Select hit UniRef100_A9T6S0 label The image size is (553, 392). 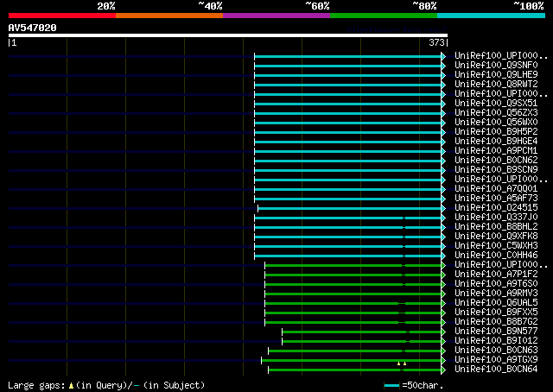pyautogui.click(x=496, y=284)
